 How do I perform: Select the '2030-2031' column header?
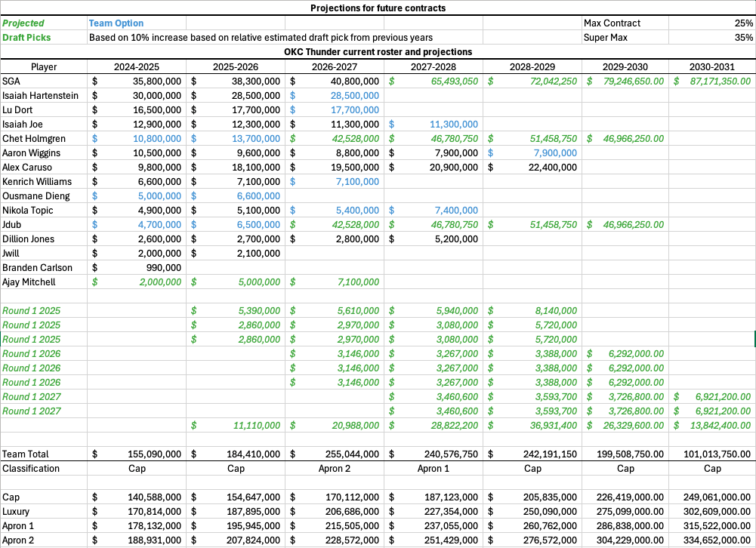(711, 67)
